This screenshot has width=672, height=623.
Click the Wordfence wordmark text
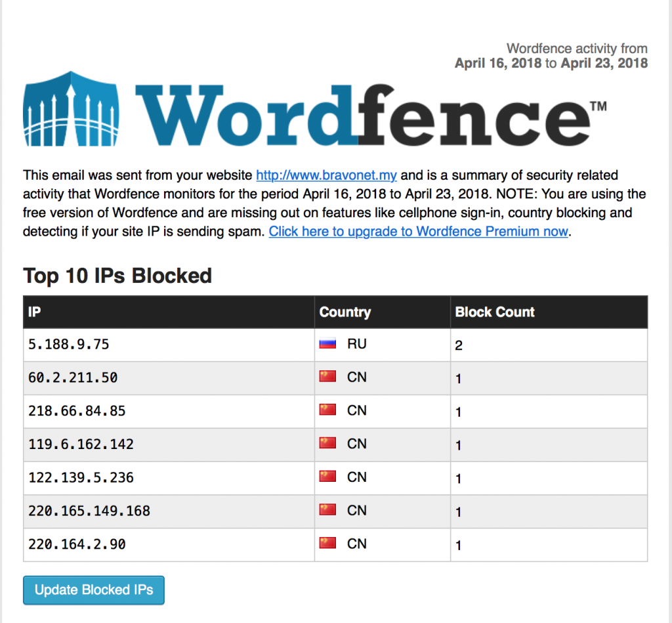[x=371, y=115]
